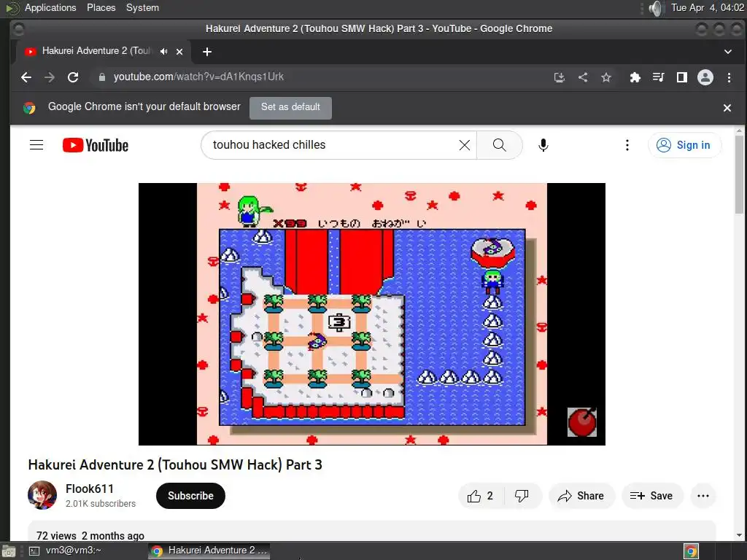747x560 pixels.
Task: Clear the search text with the X
Action: tap(465, 145)
